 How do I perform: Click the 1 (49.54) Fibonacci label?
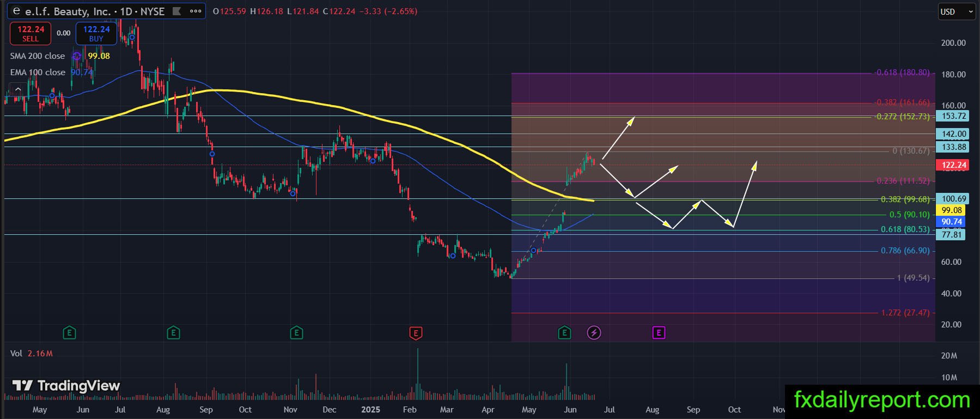point(913,278)
